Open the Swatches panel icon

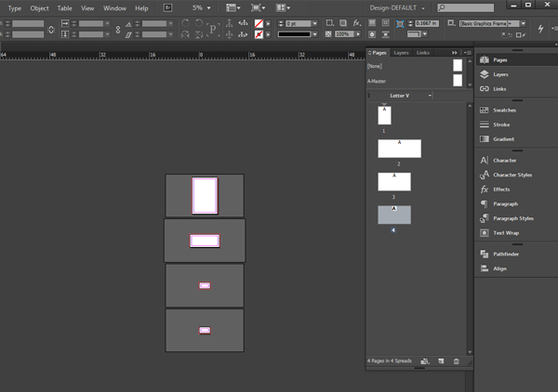click(484, 111)
